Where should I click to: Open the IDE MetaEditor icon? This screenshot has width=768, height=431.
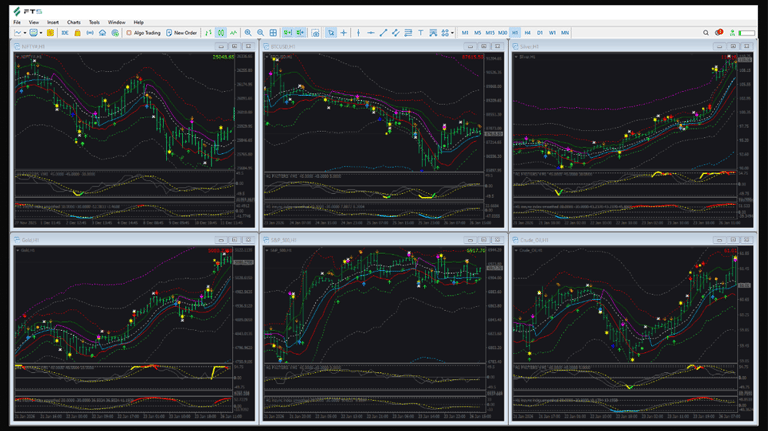click(65, 33)
